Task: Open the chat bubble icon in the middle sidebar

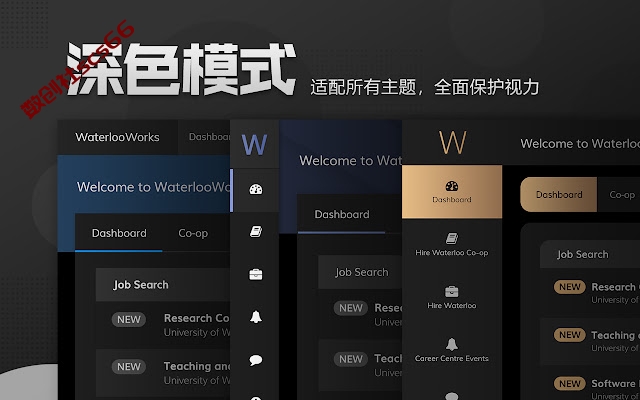Action: pos(256,360)
